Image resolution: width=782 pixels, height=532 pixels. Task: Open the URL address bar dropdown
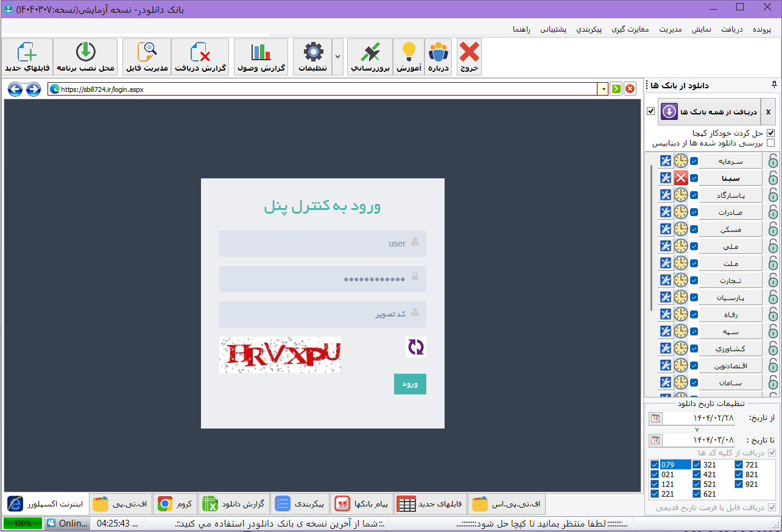(x=604, y=89)
